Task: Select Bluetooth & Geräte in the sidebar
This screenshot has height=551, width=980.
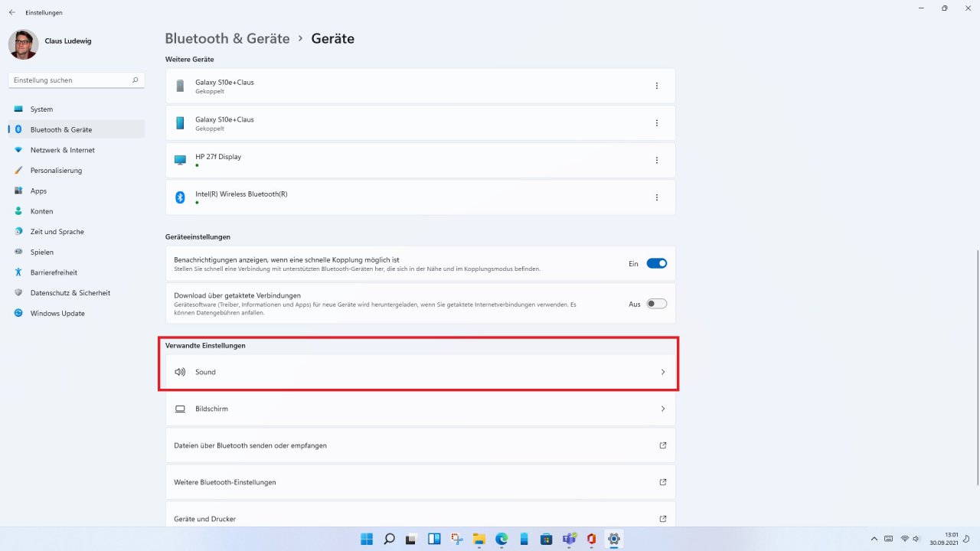Action: [77, 129]
